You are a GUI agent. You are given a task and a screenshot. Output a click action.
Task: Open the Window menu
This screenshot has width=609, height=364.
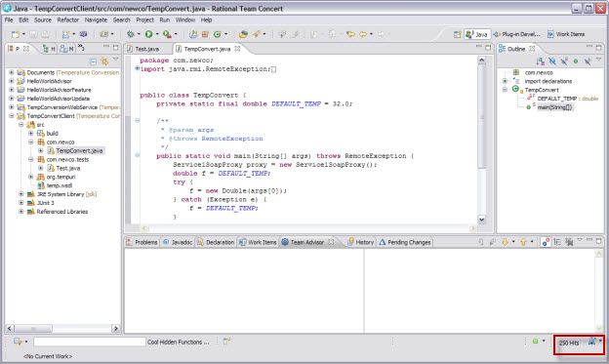(x=185, y=20)
